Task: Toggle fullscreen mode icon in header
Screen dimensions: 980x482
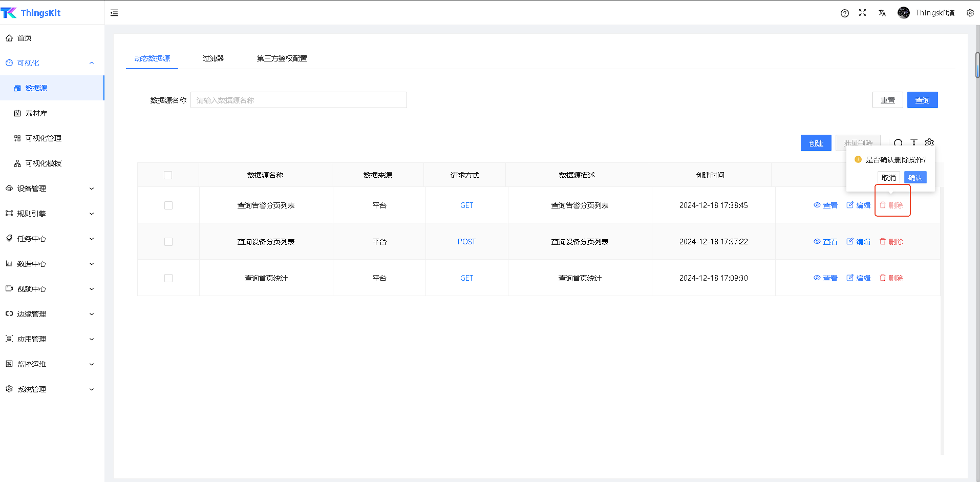Action: coord(862,13)
